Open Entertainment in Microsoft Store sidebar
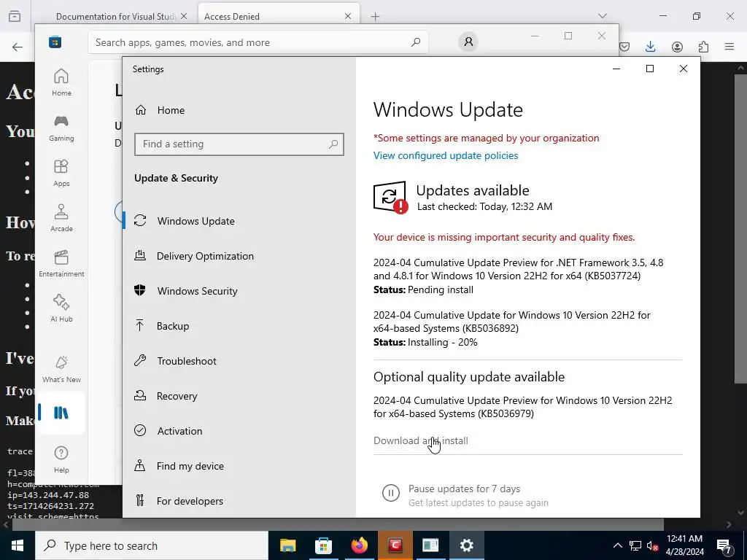 point(61,263)
